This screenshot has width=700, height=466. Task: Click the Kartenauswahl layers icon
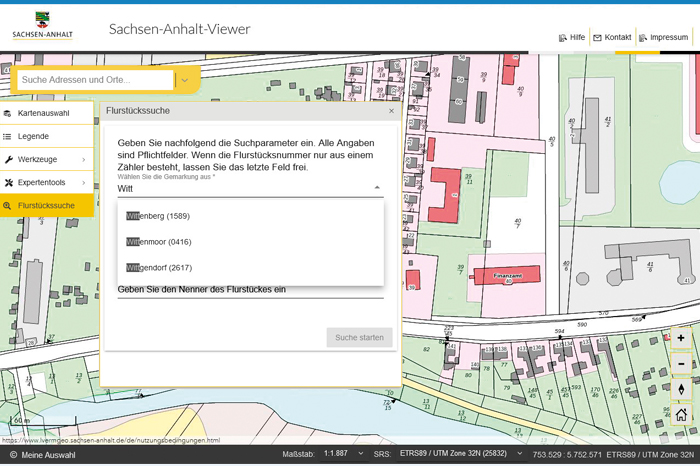click(x=7, y=113)
